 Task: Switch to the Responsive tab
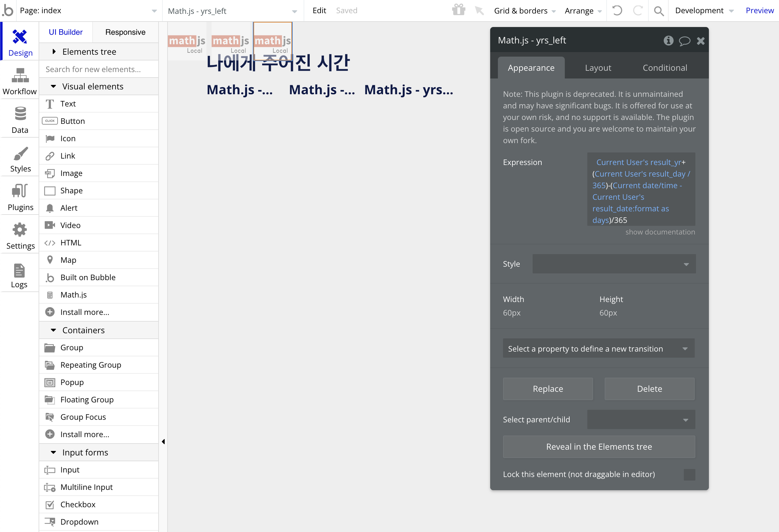(x=125, y=32)
